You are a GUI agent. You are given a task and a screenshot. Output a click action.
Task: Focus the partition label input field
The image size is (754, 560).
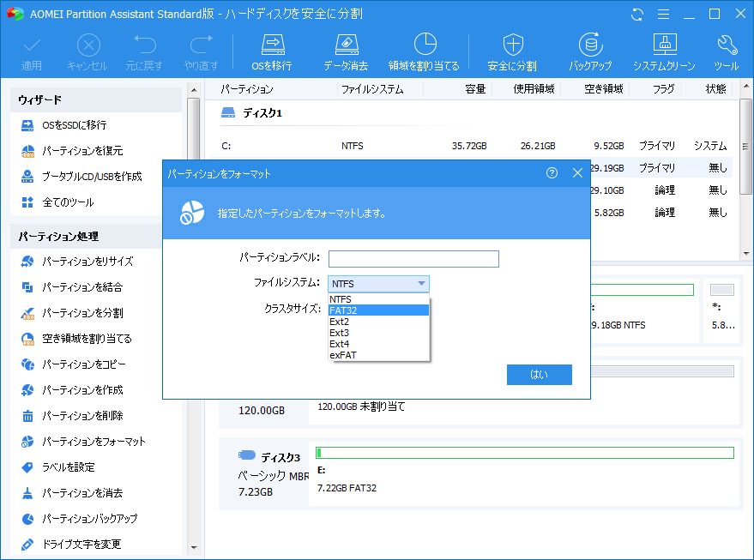pos(413,259)
